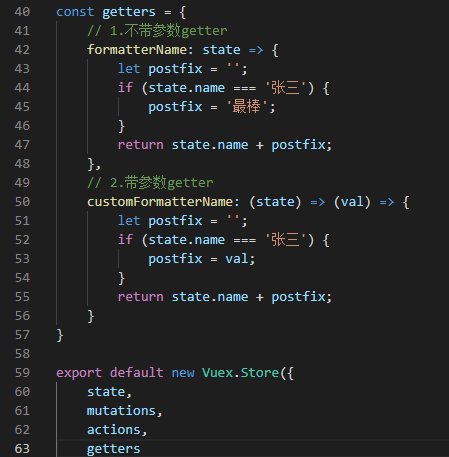Click the return keyword on line 55
Image resolution: width=449 pixels, height=457 pixels.
[x=140, y=297]
